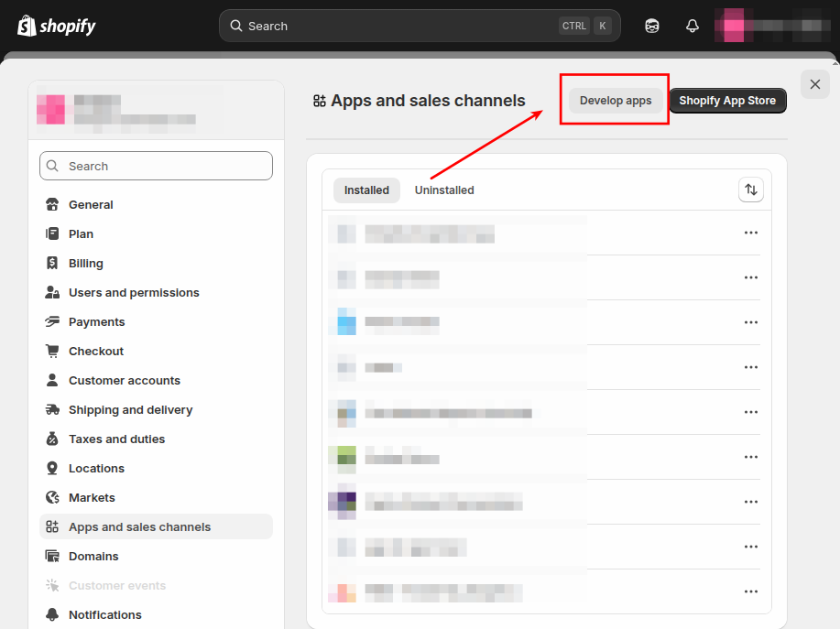Focus the settings sidebar Search field
The height and width of the screenshot is (629, 840).
156,166
